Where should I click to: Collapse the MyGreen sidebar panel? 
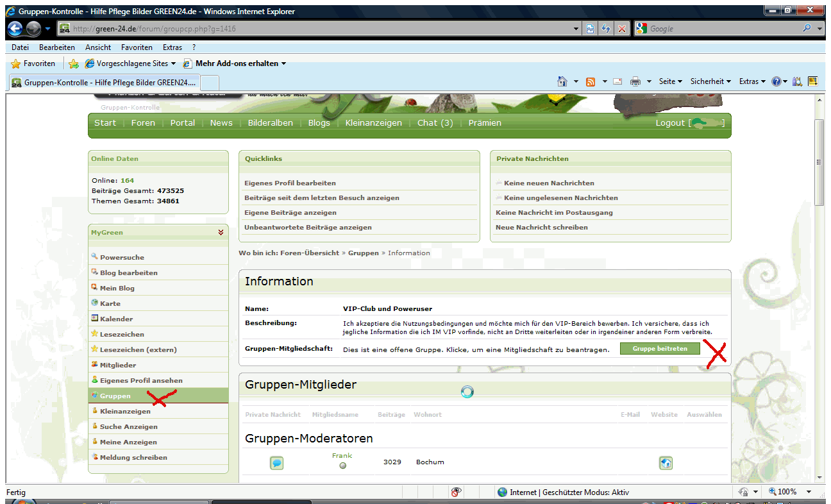click(x=221, y=233)
